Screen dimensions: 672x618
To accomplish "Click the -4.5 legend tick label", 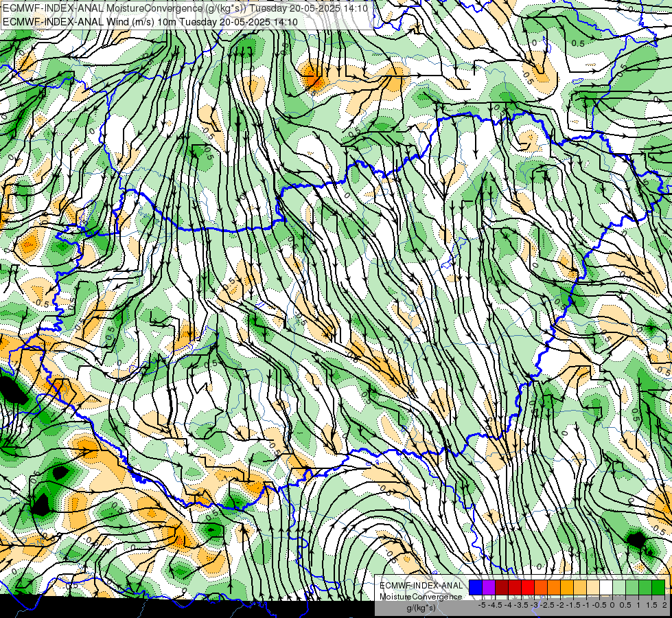I will pyautogui.click(x=495, y=605).
